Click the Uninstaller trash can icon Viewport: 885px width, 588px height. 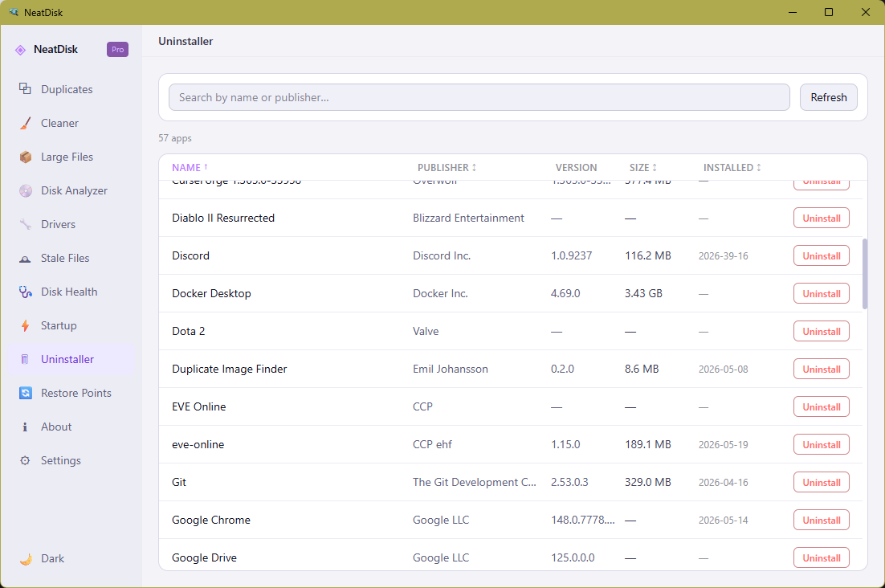click(25, 359)
